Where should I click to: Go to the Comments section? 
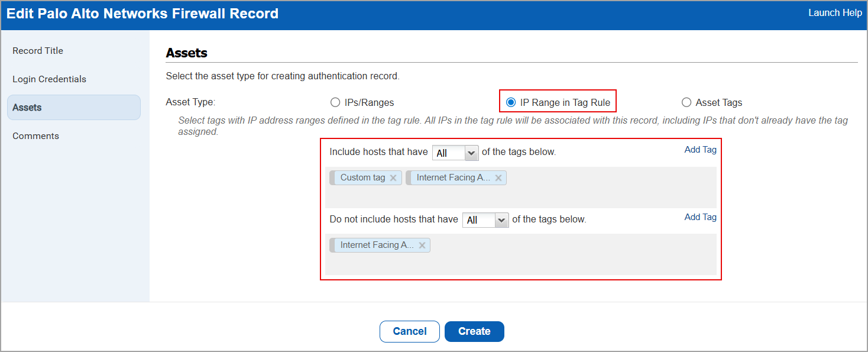click(35, 135)
